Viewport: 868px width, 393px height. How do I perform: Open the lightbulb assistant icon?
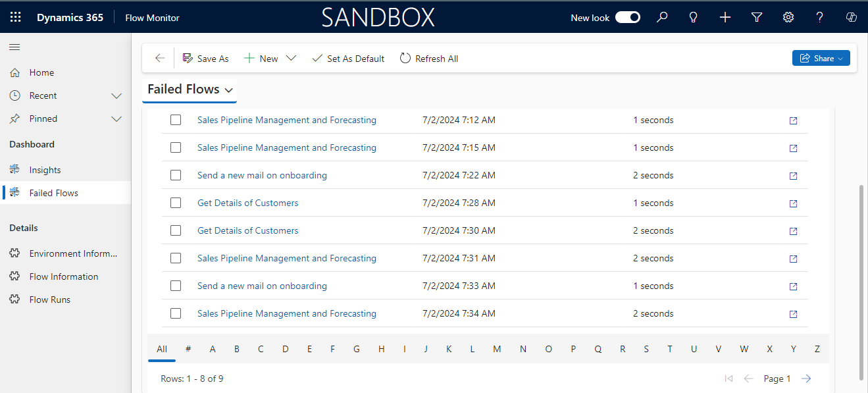[693, 18]
